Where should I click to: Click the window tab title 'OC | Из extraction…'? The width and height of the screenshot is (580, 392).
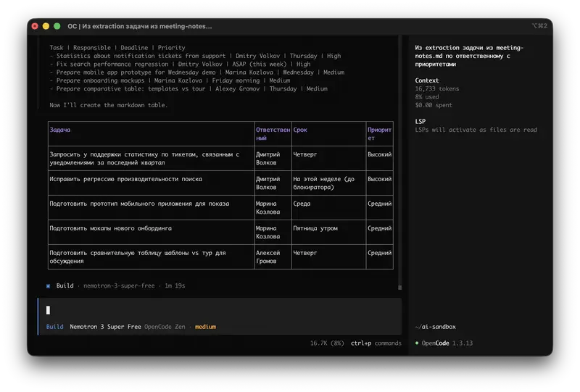(x=140, y=26)
